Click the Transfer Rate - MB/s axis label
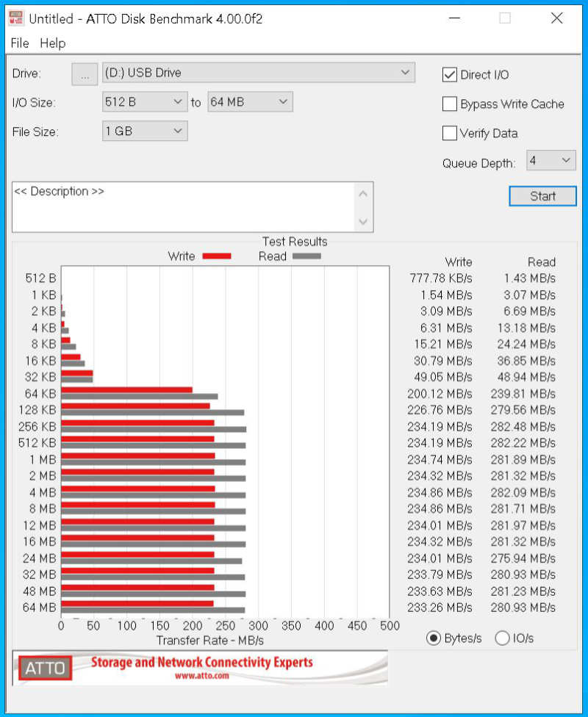Viewport: 588px width, 717px height. (210, 640)
